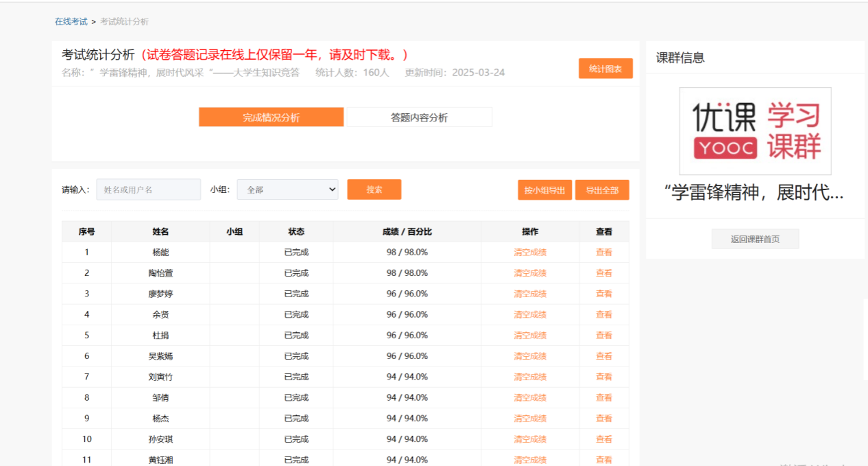The width and height of the screenshot is (868, 466).
Task: Open the 小组 dropdown showing 全部
Action: coord(287,189)
